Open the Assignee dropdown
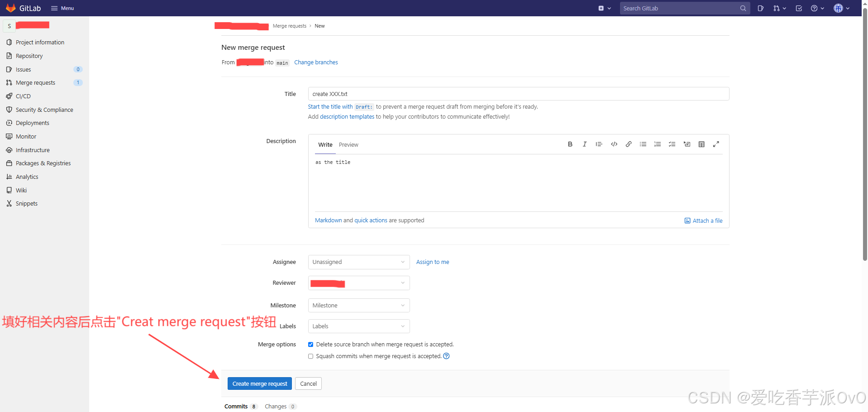The height and width of the screenshot is (412, 868). (359, 262)
